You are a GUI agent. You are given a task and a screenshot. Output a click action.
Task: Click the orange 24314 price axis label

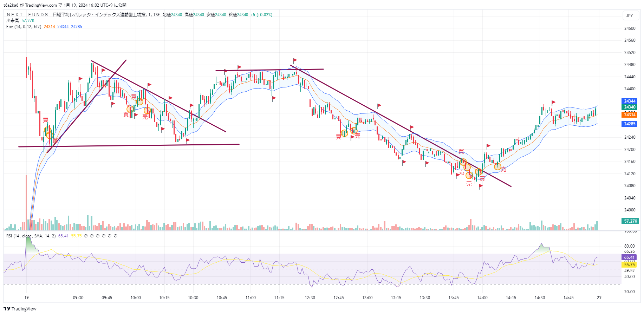(629, 115)
